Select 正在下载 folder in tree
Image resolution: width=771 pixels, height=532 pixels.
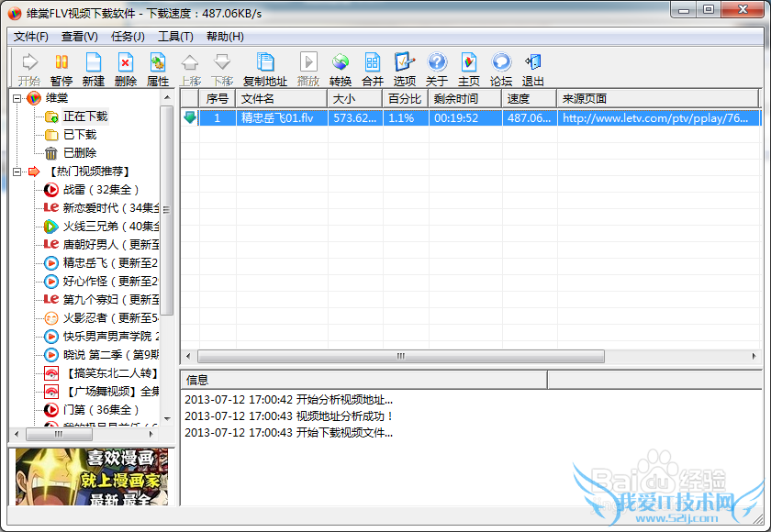pos(85,116)
